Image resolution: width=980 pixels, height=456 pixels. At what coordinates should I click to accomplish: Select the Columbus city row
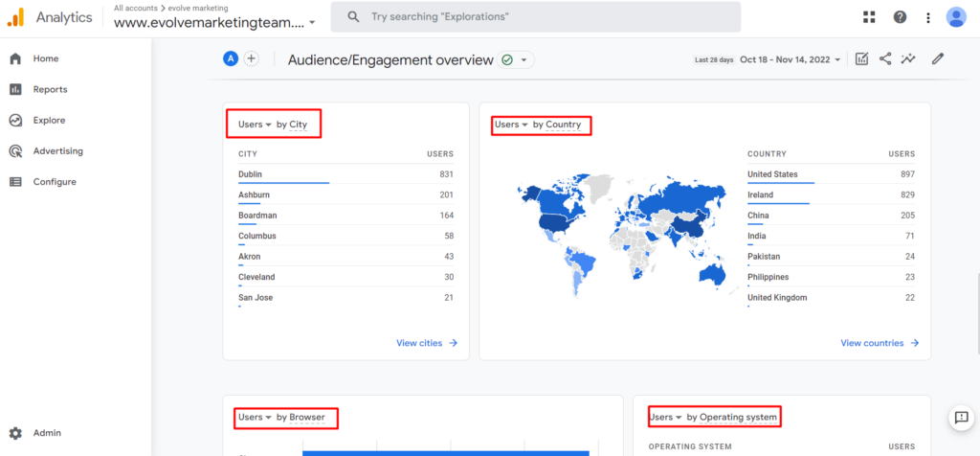click(x=345, y=237)
